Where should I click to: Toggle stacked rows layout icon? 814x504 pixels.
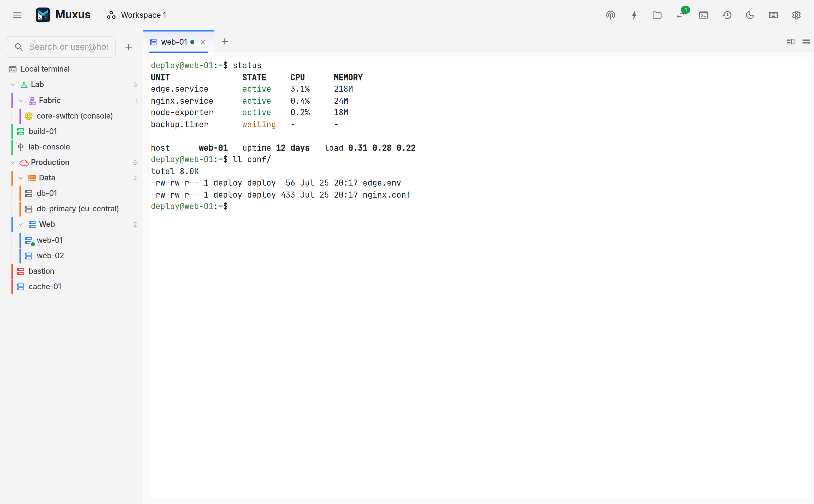coord(806,42)
